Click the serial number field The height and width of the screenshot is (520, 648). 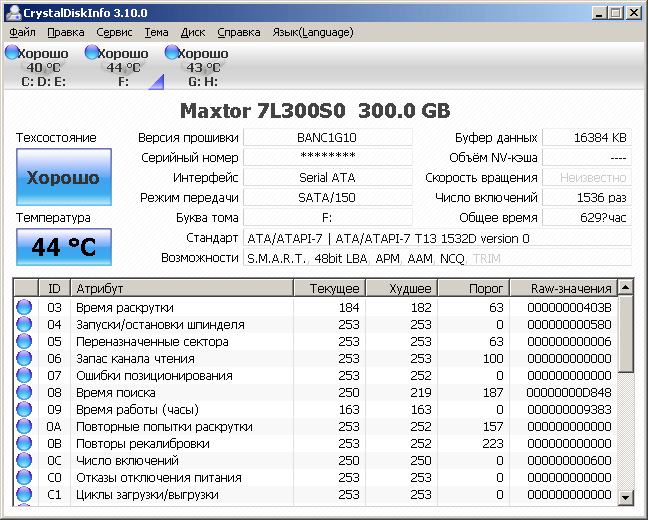[x=327, y=157]
